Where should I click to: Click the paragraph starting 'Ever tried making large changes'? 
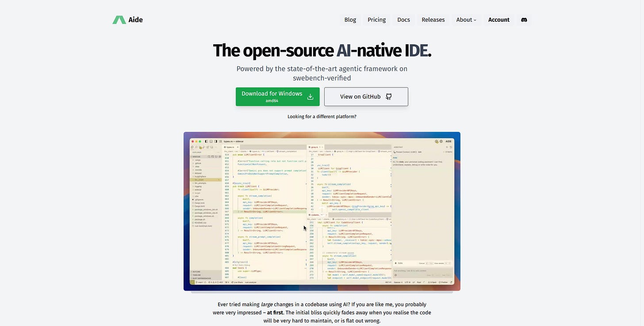[322, 313]
